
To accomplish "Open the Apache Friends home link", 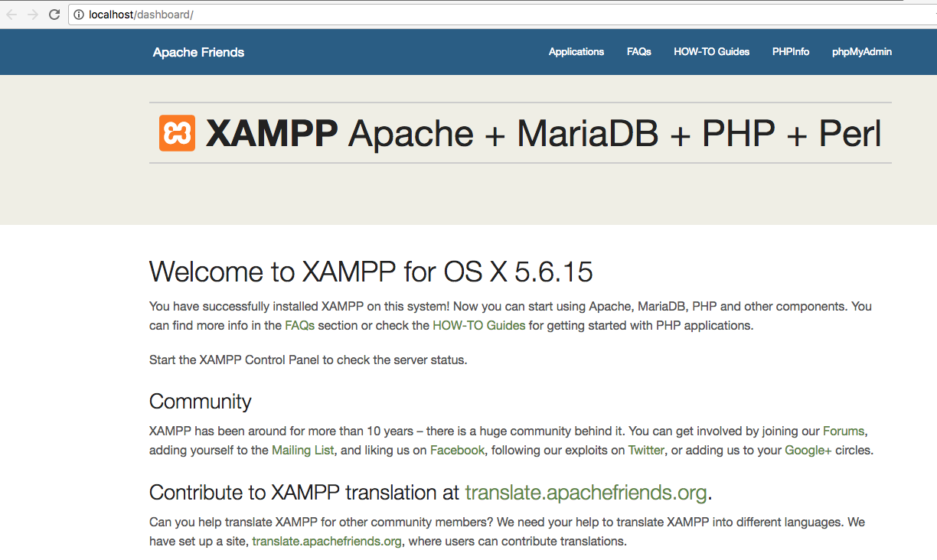I will (198, 52).
